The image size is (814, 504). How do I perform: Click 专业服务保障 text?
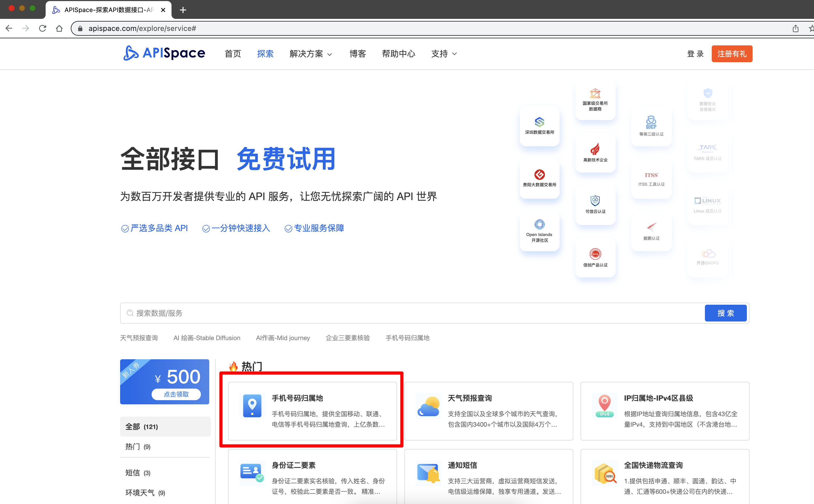tap(319, 228)
